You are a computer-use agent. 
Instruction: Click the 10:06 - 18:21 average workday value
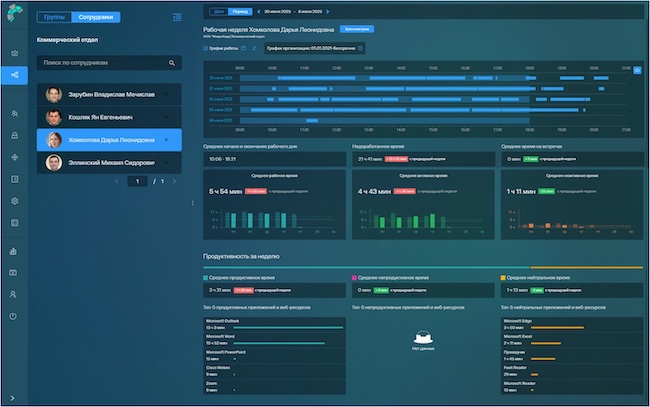[x=223, y=159]
